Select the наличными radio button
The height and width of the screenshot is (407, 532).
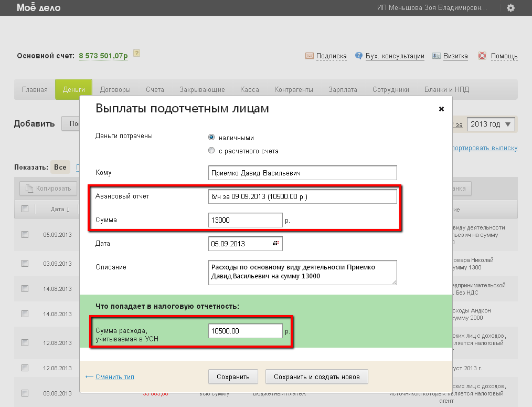coord(211,137)
